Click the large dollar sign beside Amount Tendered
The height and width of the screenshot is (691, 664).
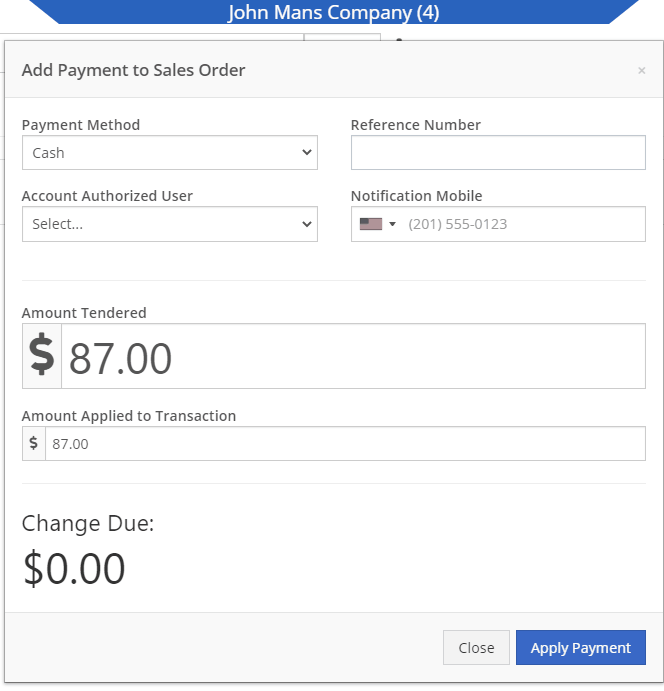pyautogui.click(x=42, y=356)
